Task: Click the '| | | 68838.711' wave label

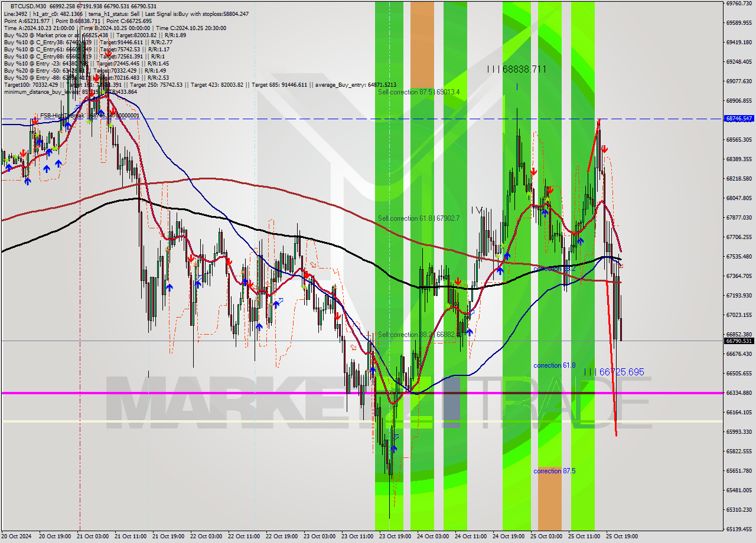Action: pyautogui.click(x=517, y=69)
